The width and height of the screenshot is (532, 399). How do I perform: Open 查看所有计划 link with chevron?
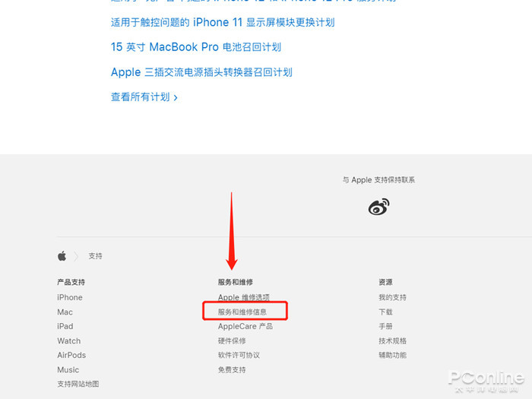point(144,97)
